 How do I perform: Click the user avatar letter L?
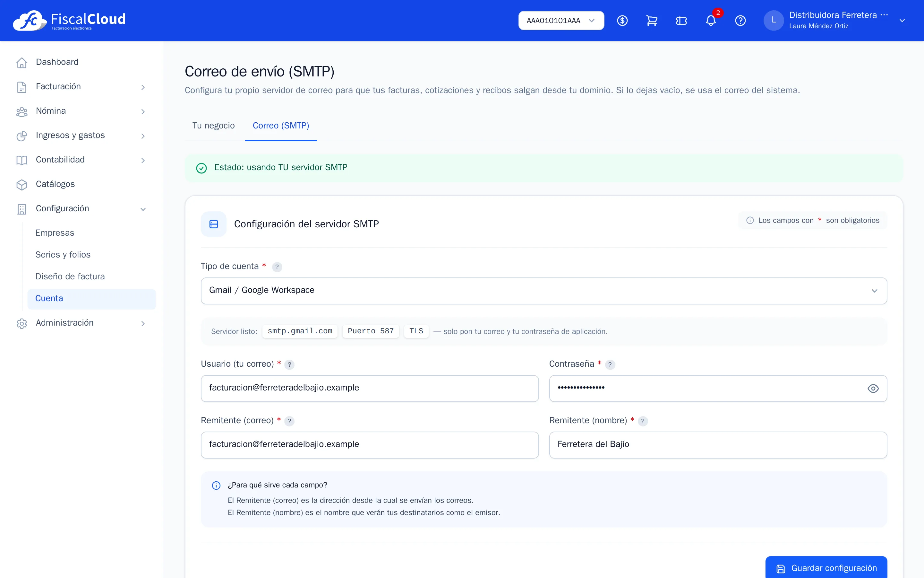point(774,21)
